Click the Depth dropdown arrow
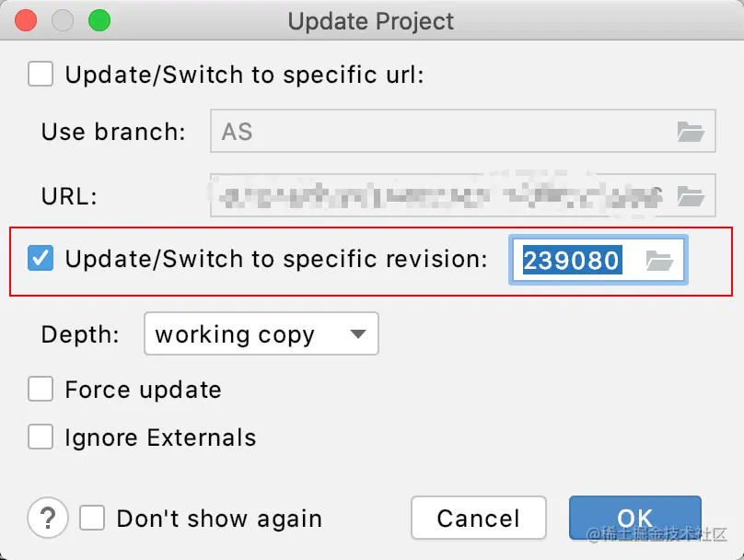The height and width of the screenshot is (560, 744). (358, 333)
